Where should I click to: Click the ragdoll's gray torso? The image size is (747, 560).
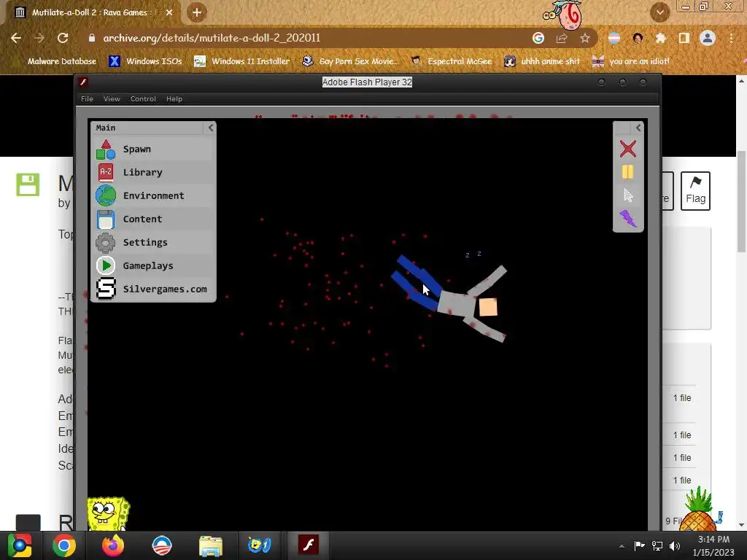[456, 303]
